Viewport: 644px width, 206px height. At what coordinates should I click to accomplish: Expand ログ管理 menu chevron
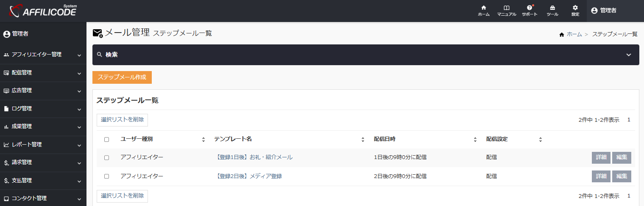coord(79,109)
